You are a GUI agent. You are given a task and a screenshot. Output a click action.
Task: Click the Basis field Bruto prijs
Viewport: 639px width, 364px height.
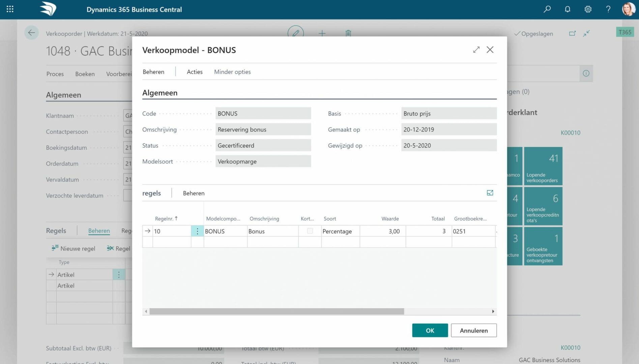tap(449, 113)
